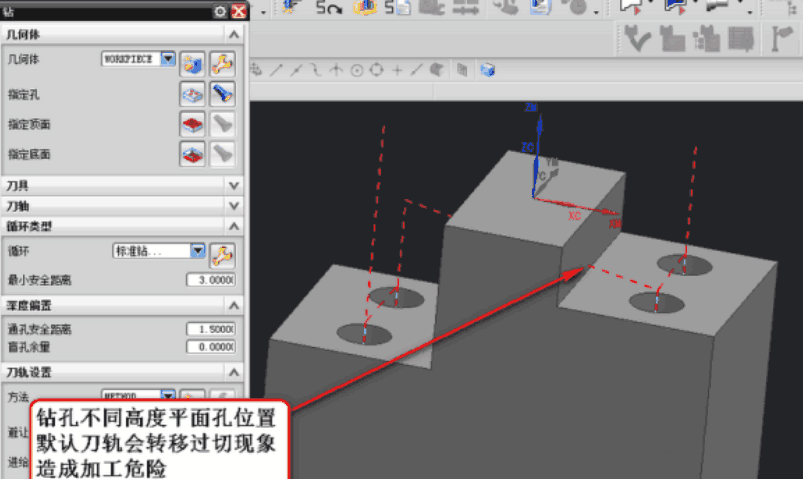Collapse the 刀轨设置 section
This screenshot has height=479, width=803.
[234, 372]
